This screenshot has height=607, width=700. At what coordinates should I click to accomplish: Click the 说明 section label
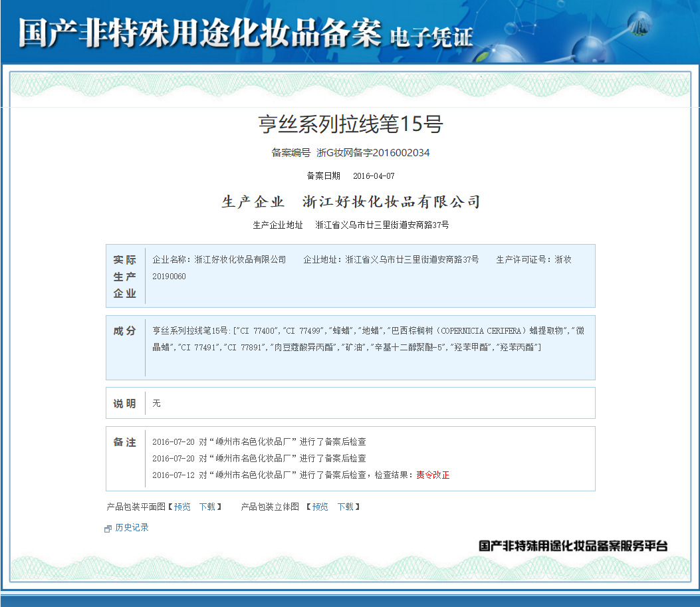(x=124, y=404)
